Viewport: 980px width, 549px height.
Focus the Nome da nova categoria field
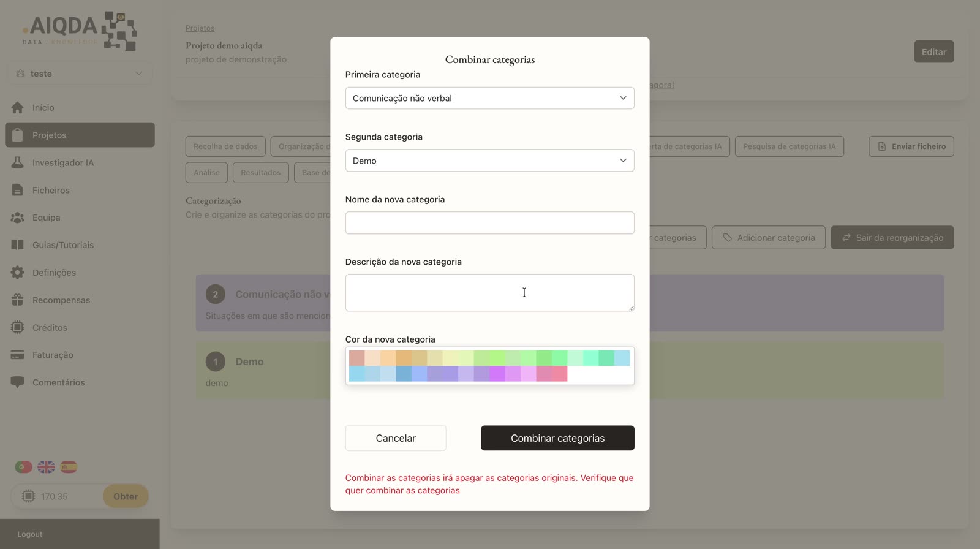click(489, 223)
